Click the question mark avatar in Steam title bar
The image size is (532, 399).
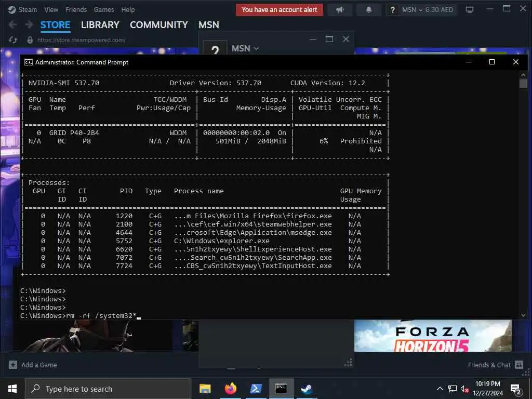pyautogui.click(x=393, y=10)
